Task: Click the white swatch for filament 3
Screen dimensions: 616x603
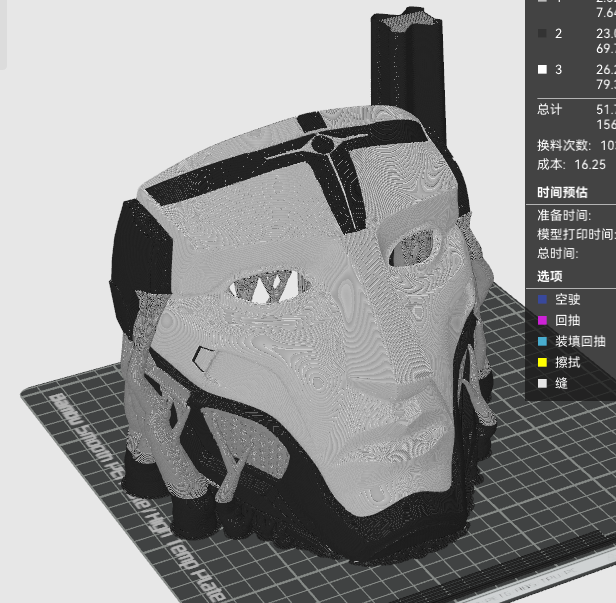Action: pyautogui.click(x=542, y=70)
